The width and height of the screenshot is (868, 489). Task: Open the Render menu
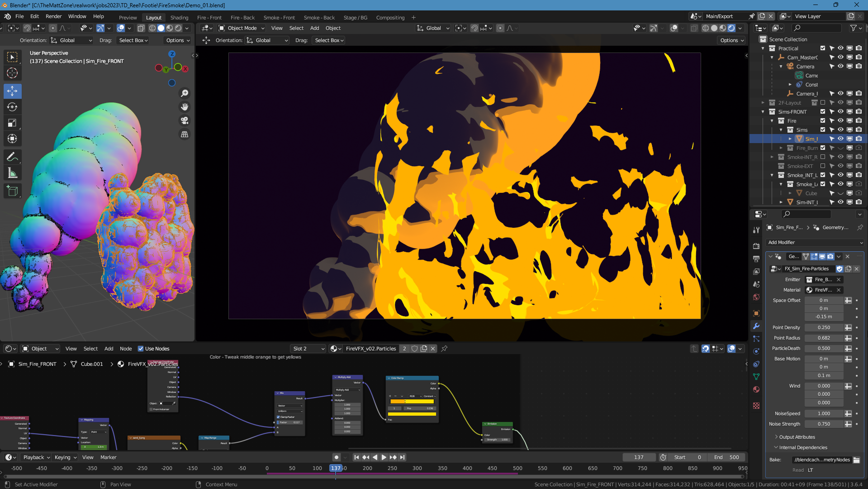(53, 16)
